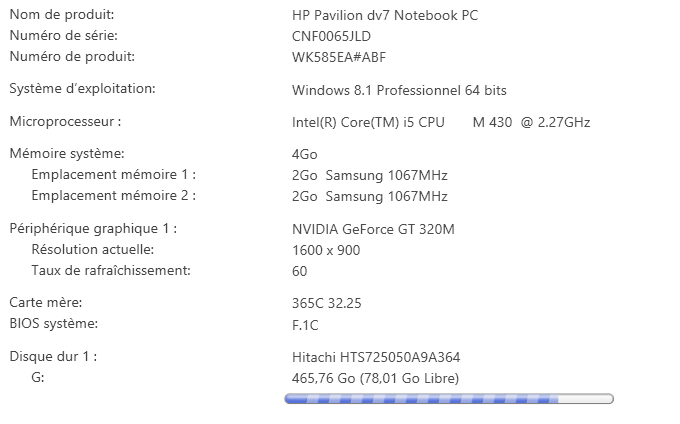Click the 'Mémoire système' label
Viewport: 680px width, 424px height.
click(x=67, y=154)
